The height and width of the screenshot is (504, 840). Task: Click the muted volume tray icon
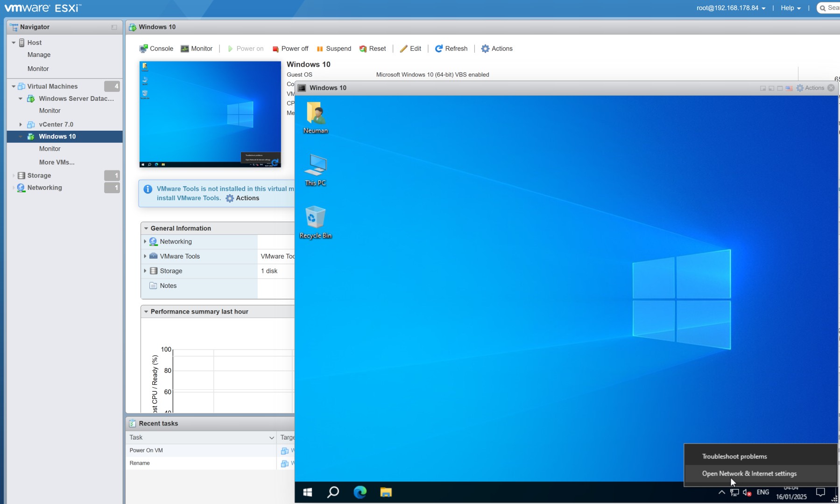tap(747, 492)
